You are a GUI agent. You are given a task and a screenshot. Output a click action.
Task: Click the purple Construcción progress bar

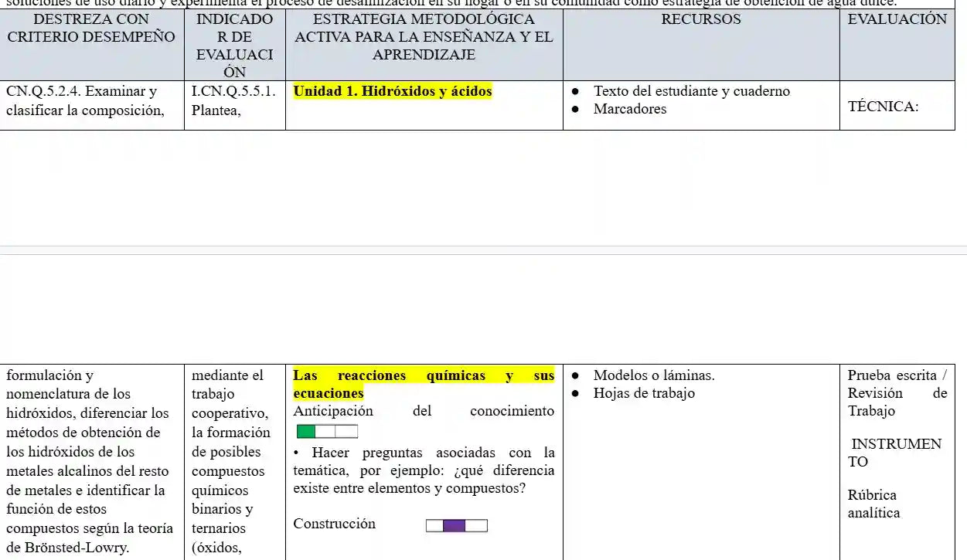pos(456,526)
